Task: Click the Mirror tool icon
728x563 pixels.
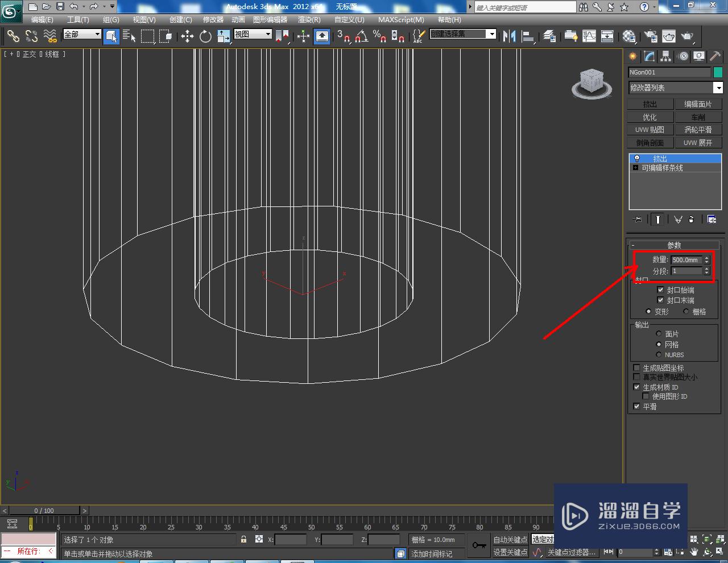Action: (x=510, y=36)
